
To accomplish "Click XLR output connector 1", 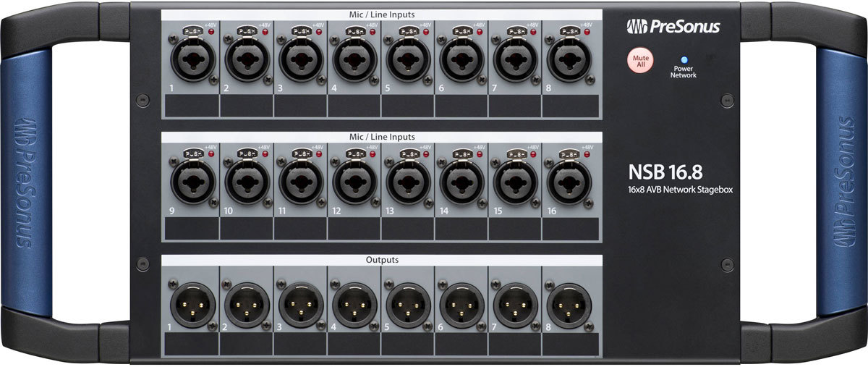I will (192, 305).
